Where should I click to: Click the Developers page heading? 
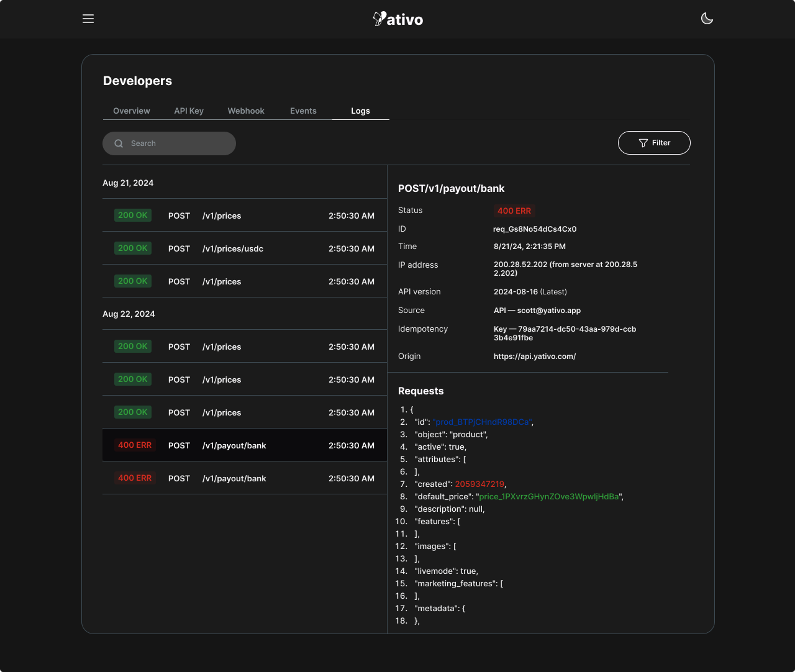[137, 81]
